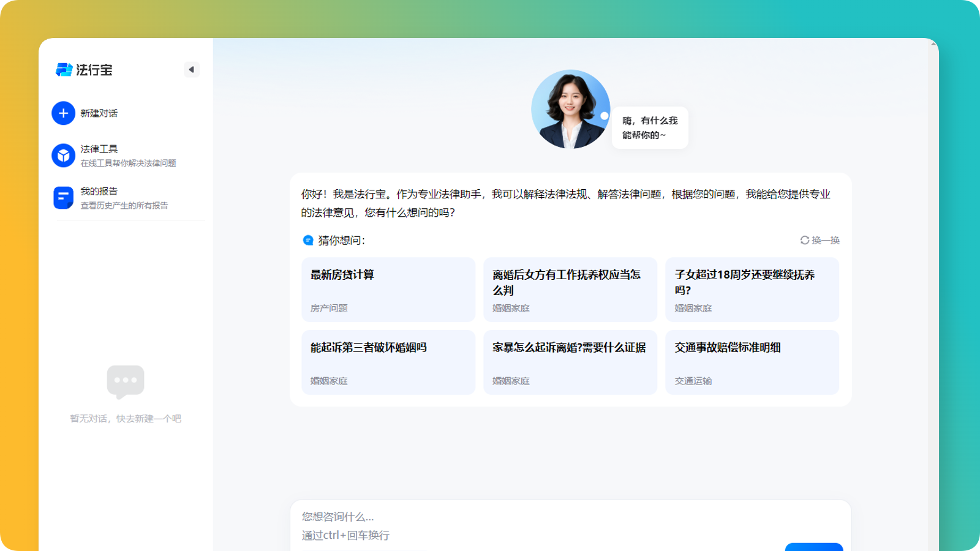Choose the 家暴怎么起诉离婚 suggestion card
Viewport: 980px width, 551px height.
[x=570, y=362]
